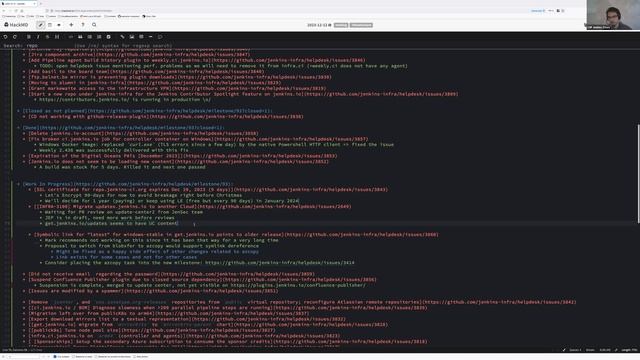
Task: Click the note title date 2023-12-12
Action: [319, 25]
